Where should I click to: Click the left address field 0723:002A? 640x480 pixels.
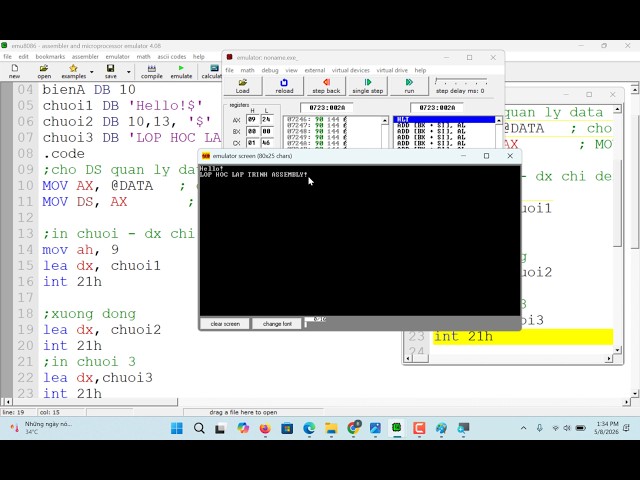[x=327, y=107]
